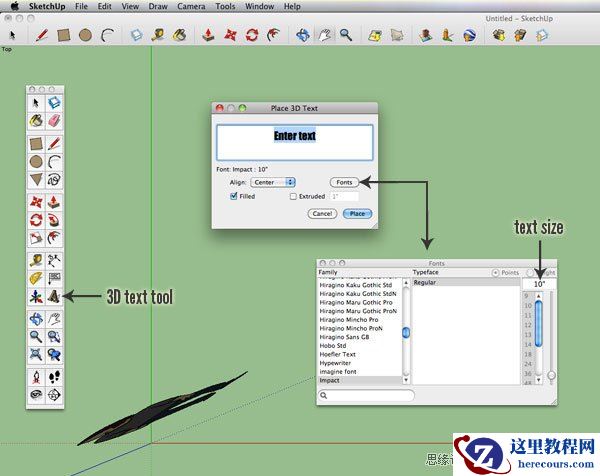Select the Zoom magnifier in the top toolbar
The image size is (600, 476).
[346, 35]
